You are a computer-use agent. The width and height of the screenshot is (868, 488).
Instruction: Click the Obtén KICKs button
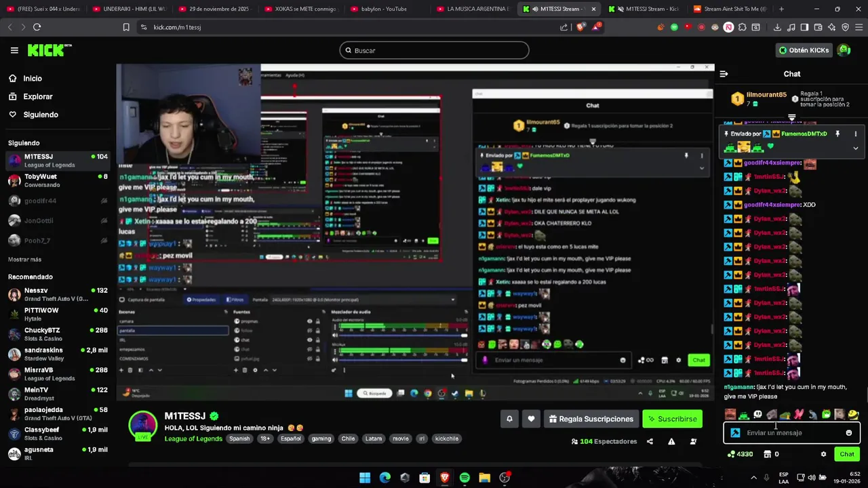pos(804,50)
